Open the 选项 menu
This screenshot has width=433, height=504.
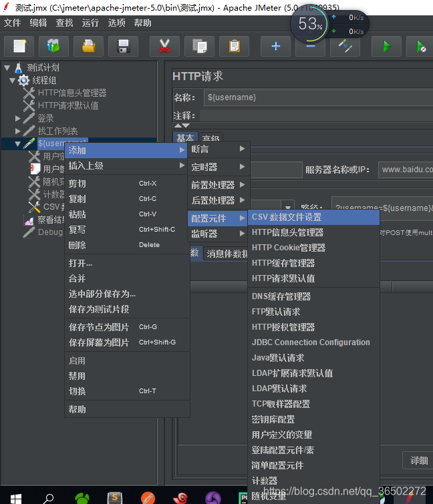click(116, 23)
